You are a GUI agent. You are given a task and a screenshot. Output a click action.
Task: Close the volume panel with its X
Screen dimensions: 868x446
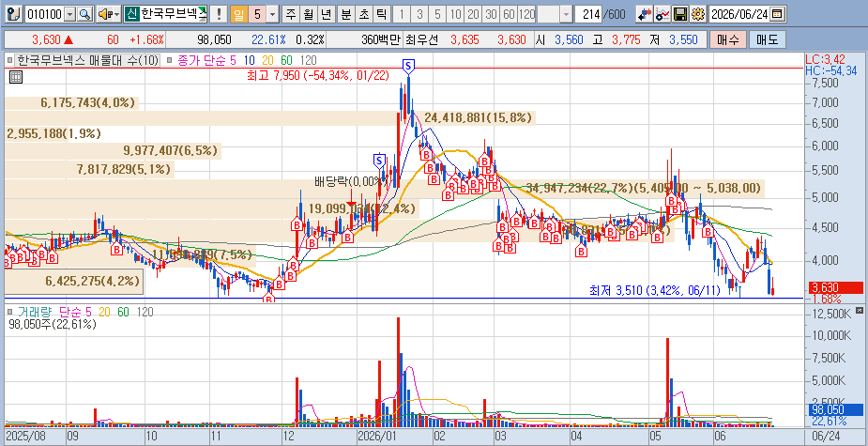(x=859, y=310)
